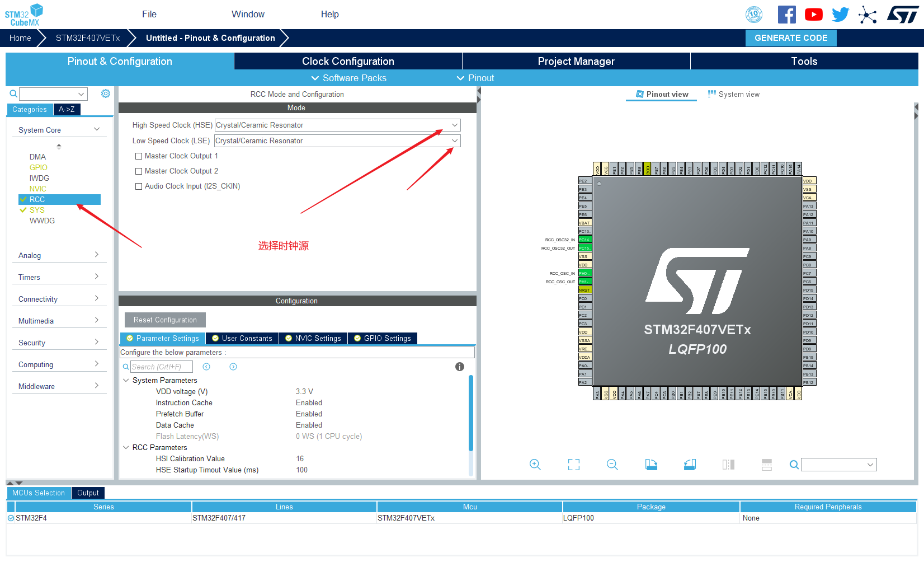Go to next parameter search result
This screenshot has width=924, height=562.
pyautogui.click(x=233, y=367)
